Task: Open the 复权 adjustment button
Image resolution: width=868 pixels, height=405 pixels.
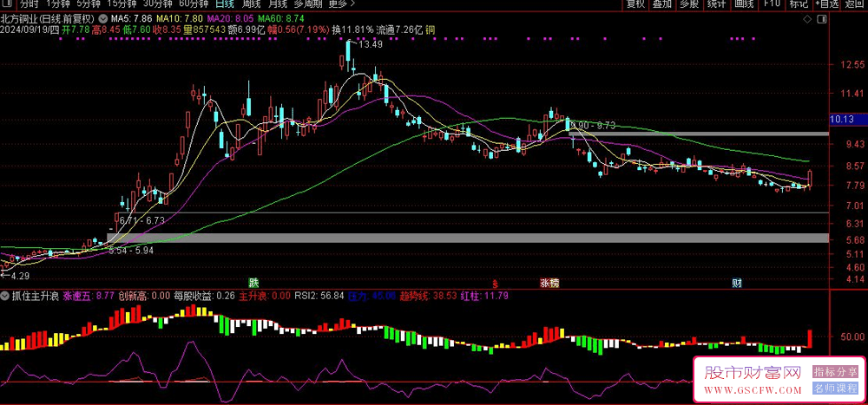Action: click(x=635, y=4)
